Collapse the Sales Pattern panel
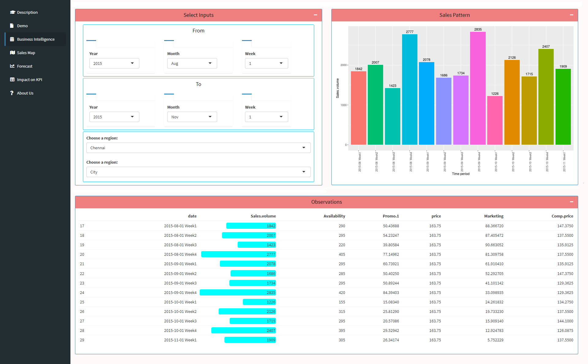This screenshot has height=364, width=588. point(571,15)
